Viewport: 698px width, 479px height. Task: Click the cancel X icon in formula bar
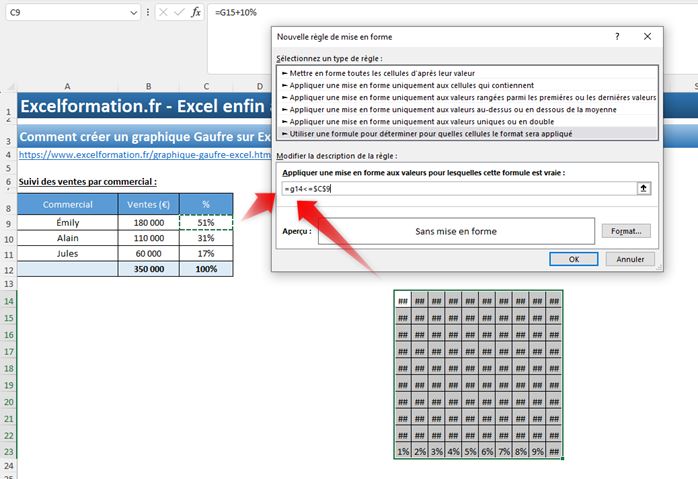[x=163, y=12]
